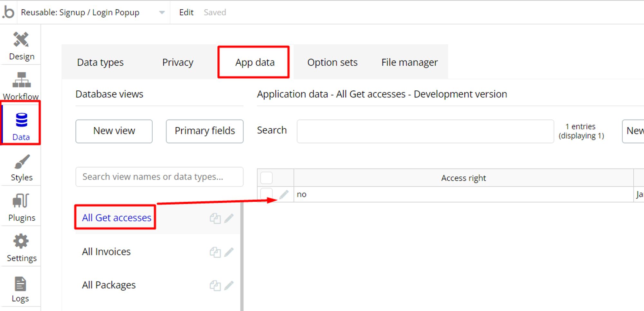Viewport: 644px width, 311px height.
Task: Open the Edit menu
Action: click(186, 13)
